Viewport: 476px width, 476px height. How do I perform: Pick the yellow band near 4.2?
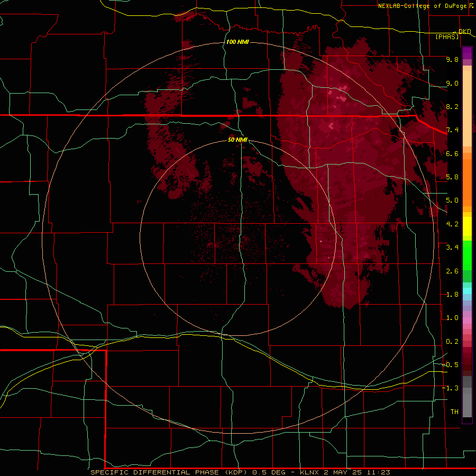click(x=467, y=226)
